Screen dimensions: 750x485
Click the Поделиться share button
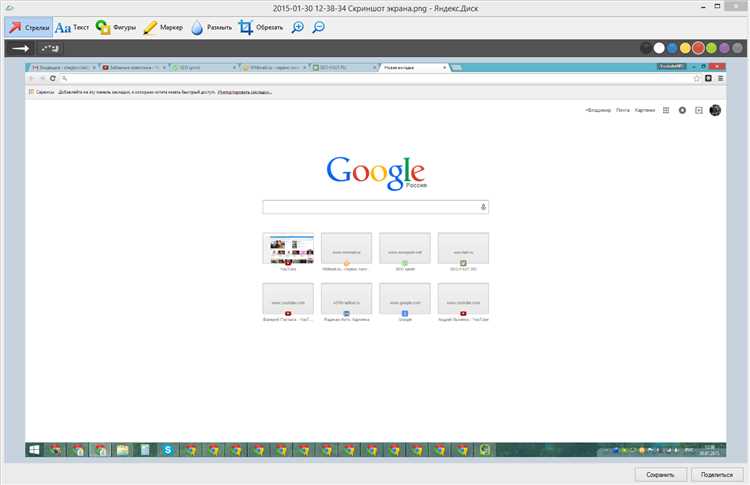[717, 474]
